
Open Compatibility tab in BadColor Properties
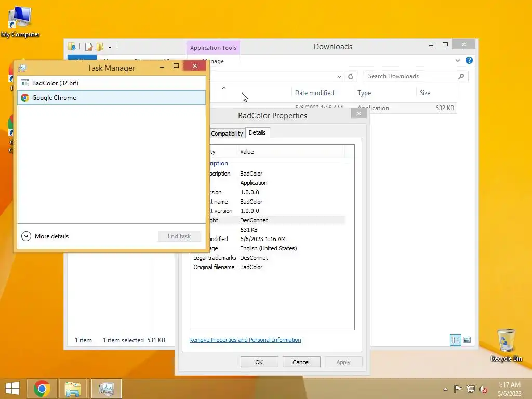227,134
